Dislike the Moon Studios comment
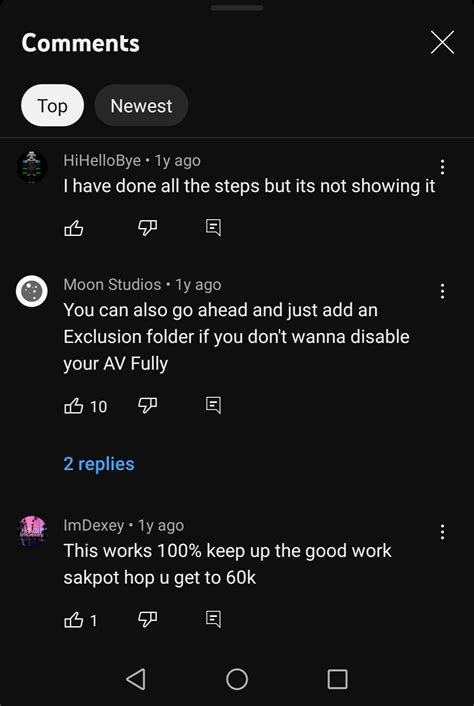The width and height of the screenshot is (474, 706). click(x=146, y=406)
